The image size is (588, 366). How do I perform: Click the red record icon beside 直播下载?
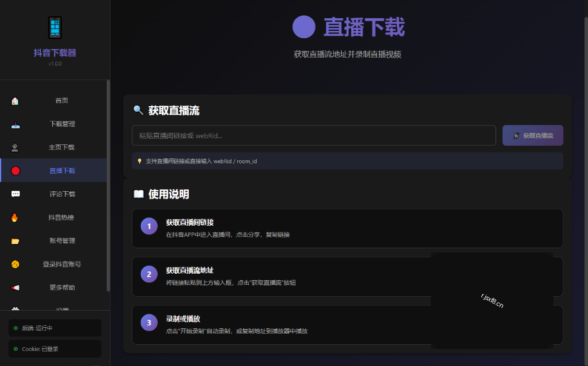tap(15, 171)
